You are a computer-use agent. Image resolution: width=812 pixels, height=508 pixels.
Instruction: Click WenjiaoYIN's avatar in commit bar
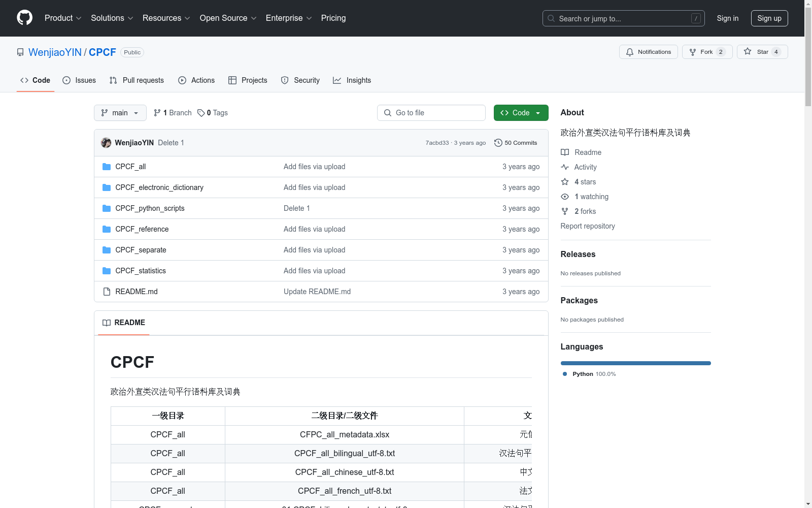106,143
